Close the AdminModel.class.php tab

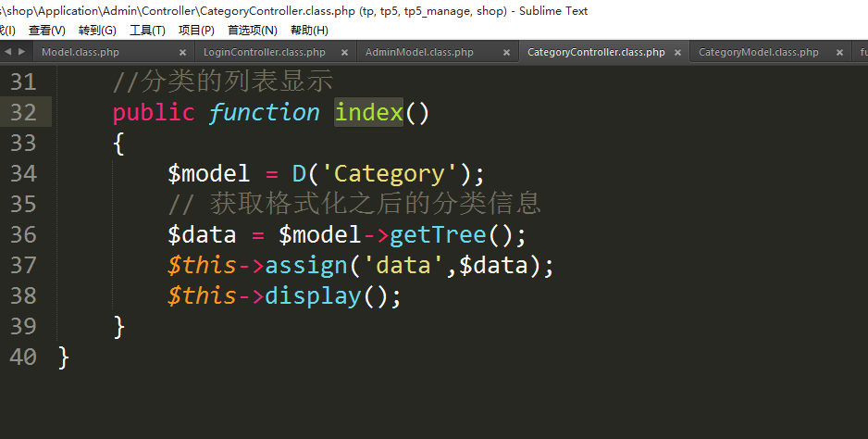click(x=506, y=53)
